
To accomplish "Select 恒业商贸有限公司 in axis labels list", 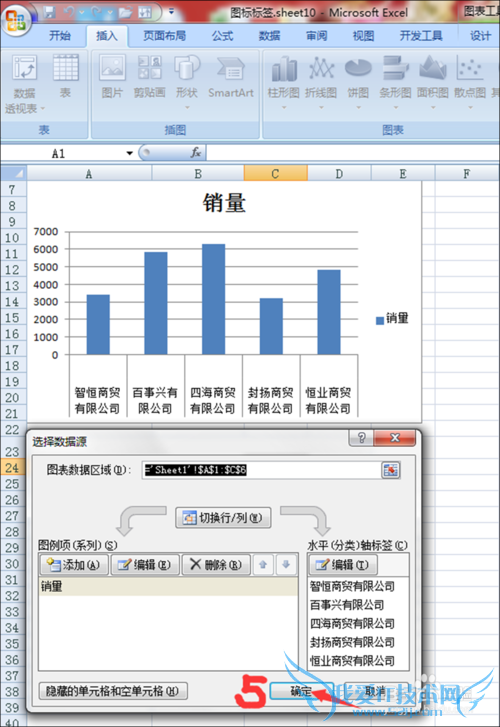I will 358,661.
